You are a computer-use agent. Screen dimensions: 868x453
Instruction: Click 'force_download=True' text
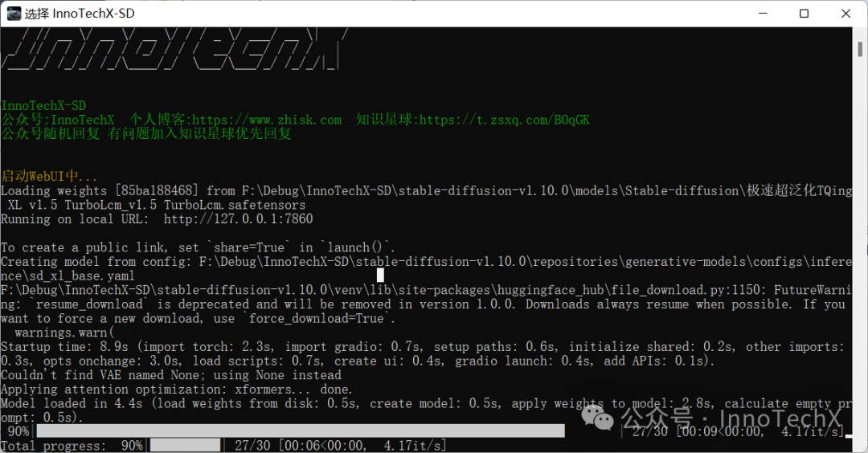click(316, 319)
